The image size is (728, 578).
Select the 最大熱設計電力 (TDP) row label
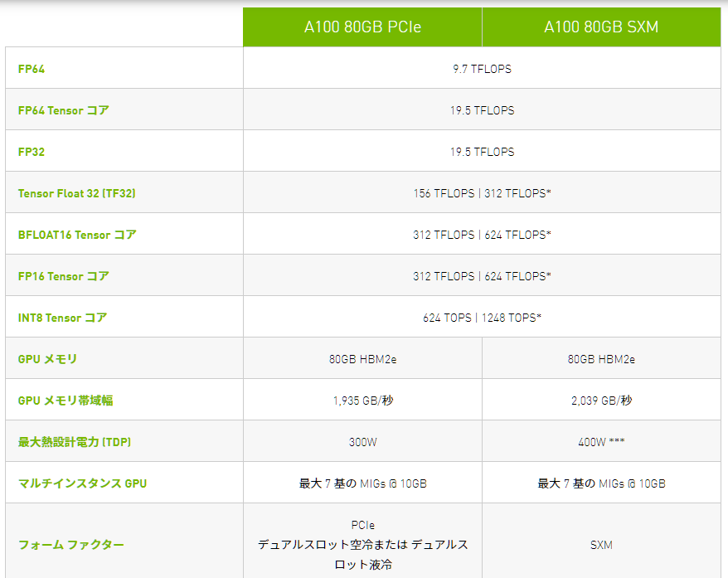[x=75, y=442]
